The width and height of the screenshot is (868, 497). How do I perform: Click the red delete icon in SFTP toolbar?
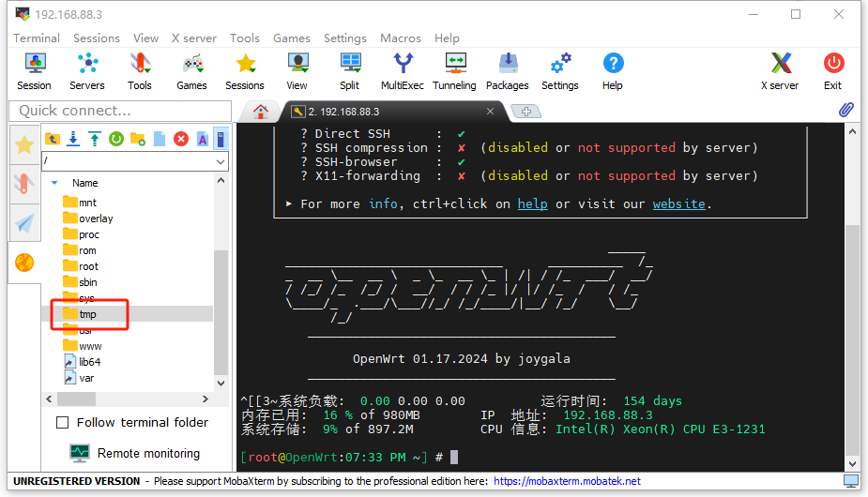[181, 139]
